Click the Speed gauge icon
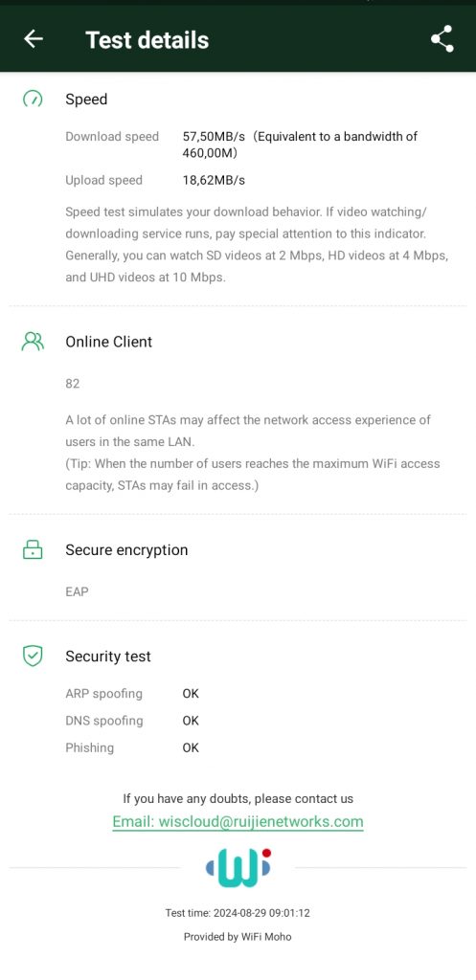This screenshot has height=980, width=476. coord(33,99)
